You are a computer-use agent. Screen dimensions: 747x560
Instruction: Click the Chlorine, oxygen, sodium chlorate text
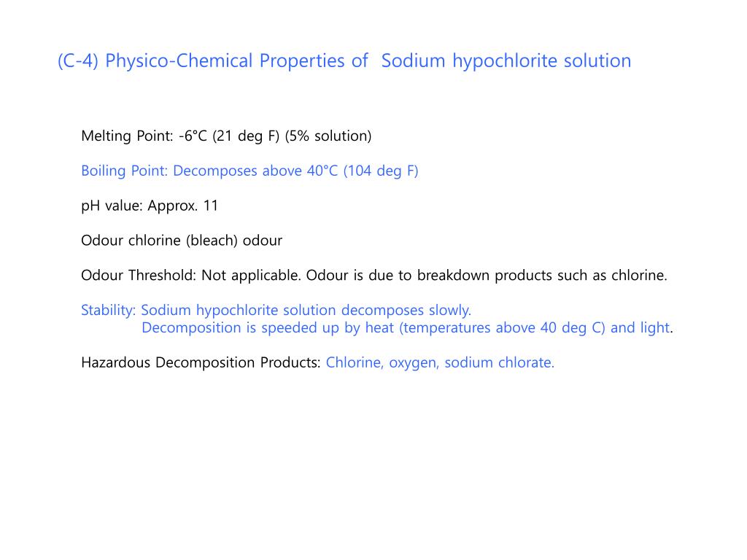click(x=440, y=363)
